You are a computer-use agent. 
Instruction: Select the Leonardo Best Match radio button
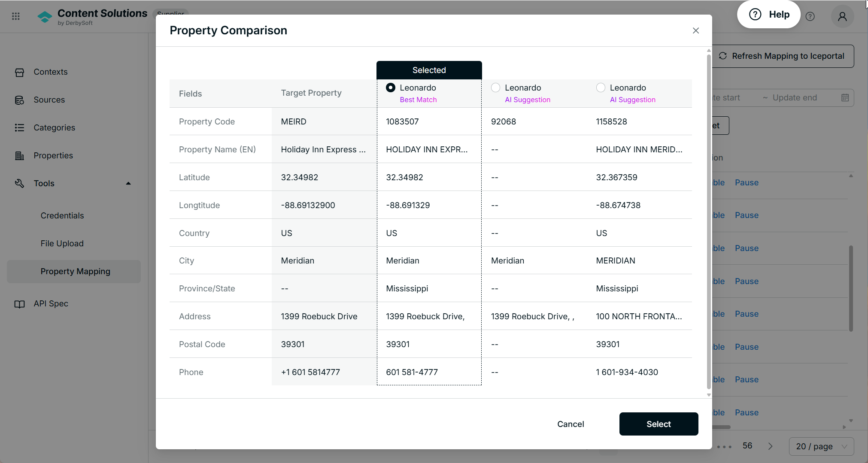tap(391, 88)
